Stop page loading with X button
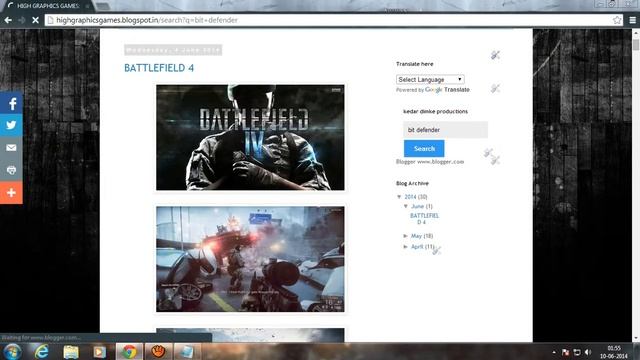This screenshot has width=640, height=360. 36,20
